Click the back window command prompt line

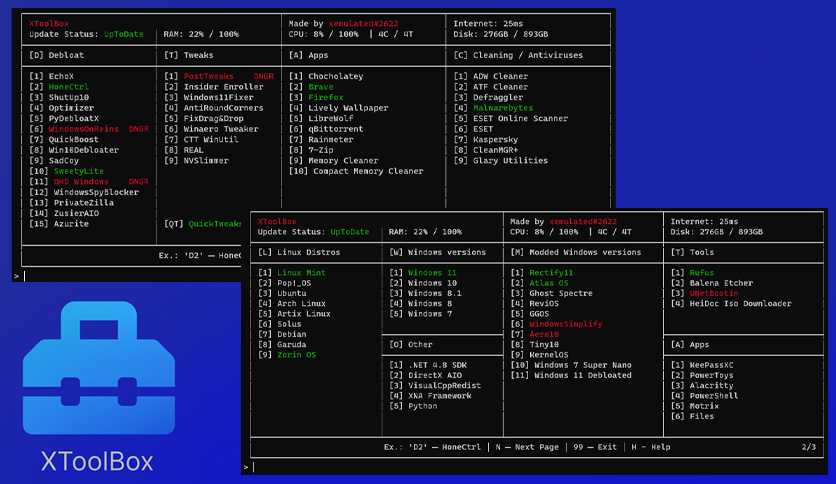pos(128,276)
